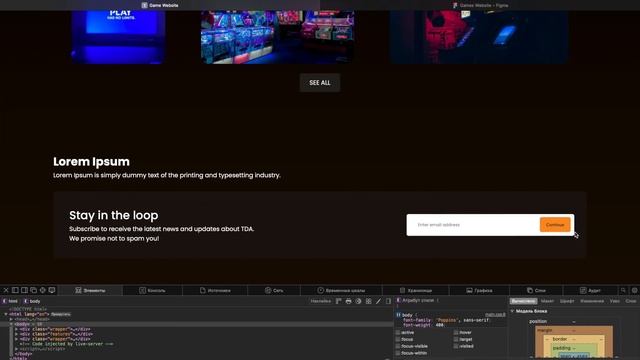The width and height of the screenshot is (640, 360).
Task: Collapse the body node in DOM tree
Action: click(11, 324)
